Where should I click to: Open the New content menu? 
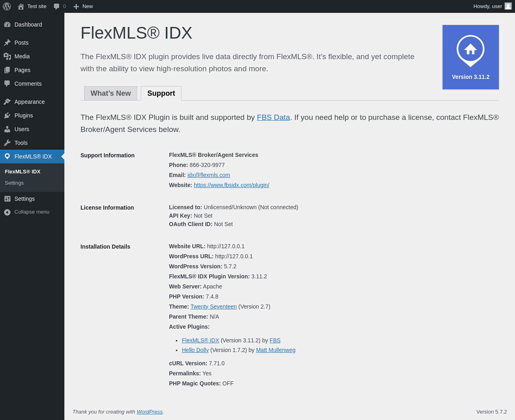click(x=83, y=6)
